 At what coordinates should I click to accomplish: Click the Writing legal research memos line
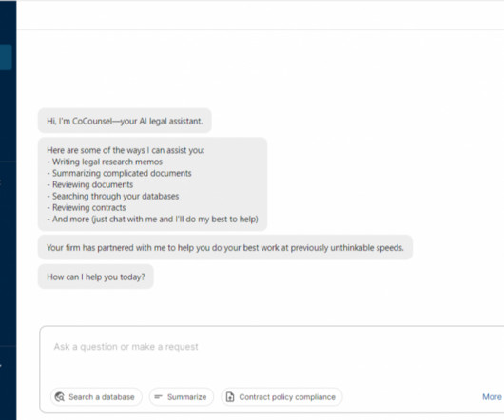[105, 162]
